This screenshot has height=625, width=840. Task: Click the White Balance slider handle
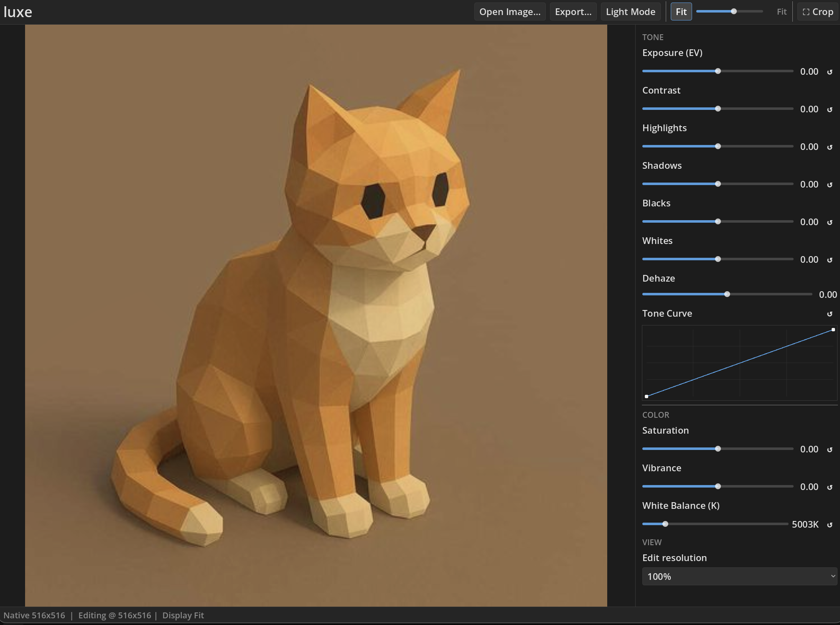pos(665,524)
